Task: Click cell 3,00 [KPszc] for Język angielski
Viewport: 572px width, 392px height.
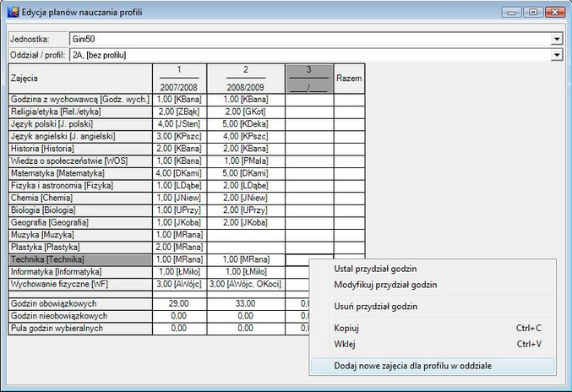Action: pyautogui.click(x=179, y=137)
